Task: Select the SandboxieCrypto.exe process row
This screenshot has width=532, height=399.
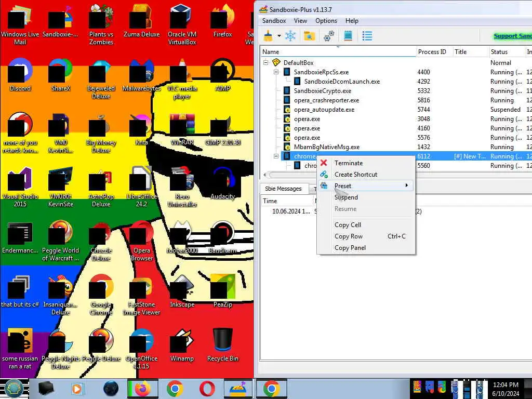Action: click(x=396, y=90)
